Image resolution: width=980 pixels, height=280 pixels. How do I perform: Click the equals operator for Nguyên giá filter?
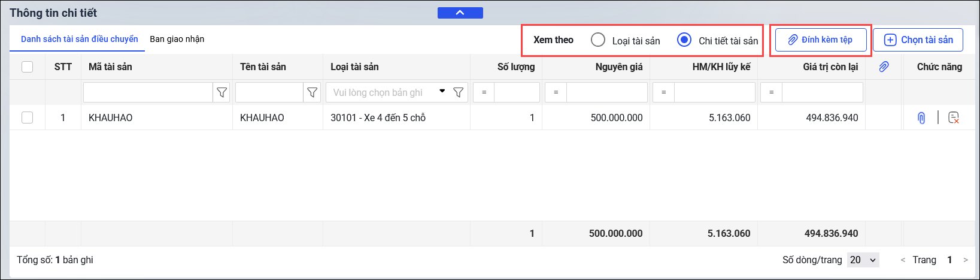(x=556, y=92)
